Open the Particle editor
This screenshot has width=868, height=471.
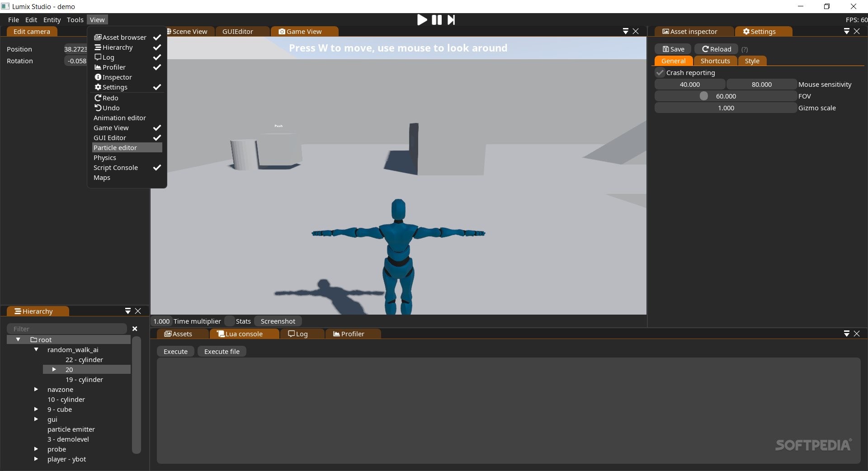[127, 148]
